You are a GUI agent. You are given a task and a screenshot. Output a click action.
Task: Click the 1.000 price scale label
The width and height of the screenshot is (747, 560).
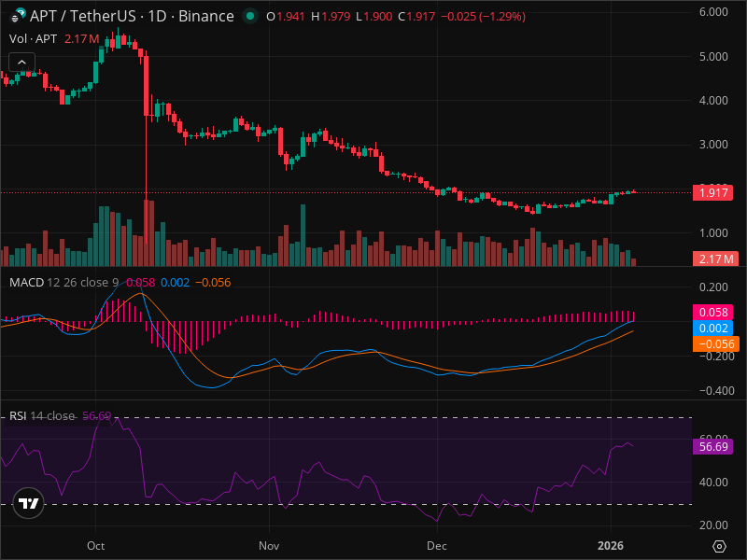click(713, 232)
